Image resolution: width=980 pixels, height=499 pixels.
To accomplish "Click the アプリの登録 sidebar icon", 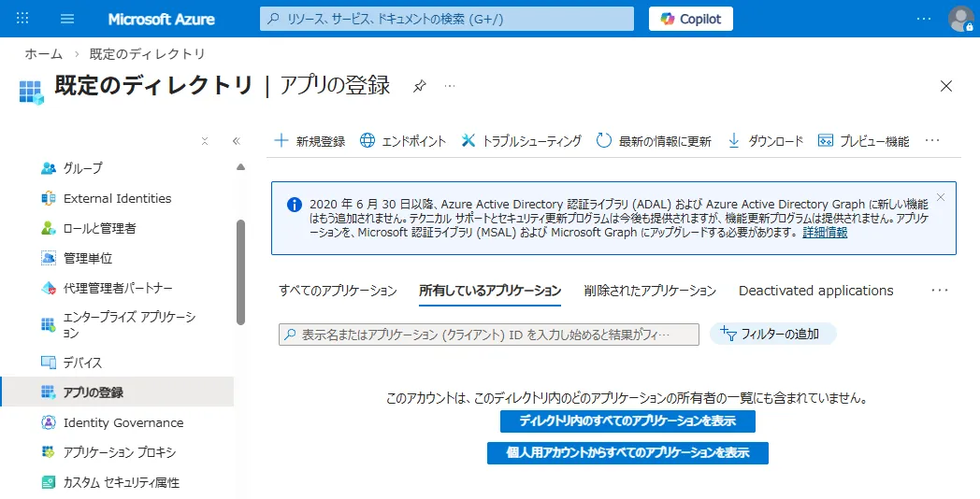I will [49, 392].
